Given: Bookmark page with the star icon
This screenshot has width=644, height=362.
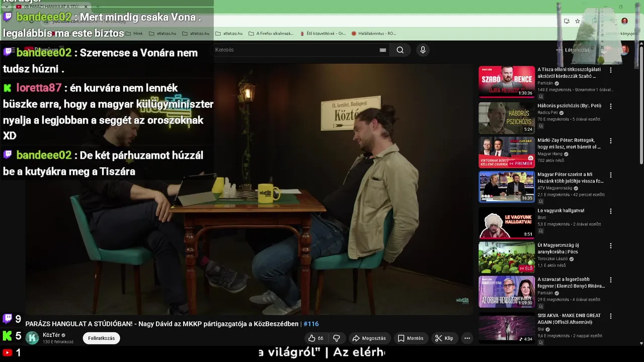Looking at the screenshot, I should click(x=578, y=21).
